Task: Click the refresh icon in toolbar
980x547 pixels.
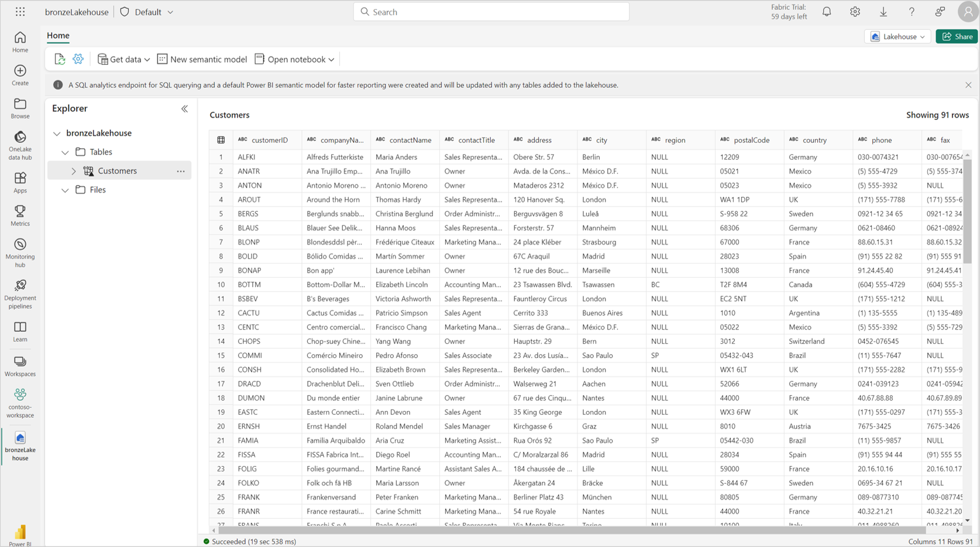Action: [x=60, y=59]
